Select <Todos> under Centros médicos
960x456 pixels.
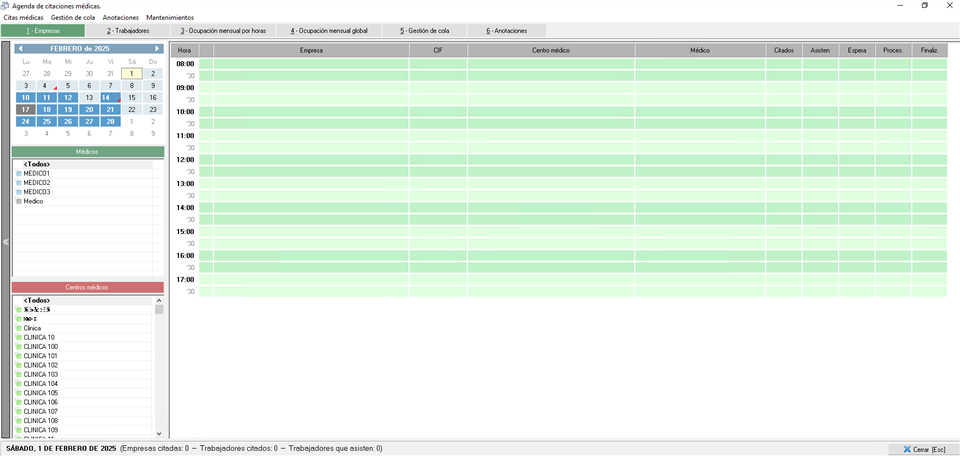(x=37, y=300)
